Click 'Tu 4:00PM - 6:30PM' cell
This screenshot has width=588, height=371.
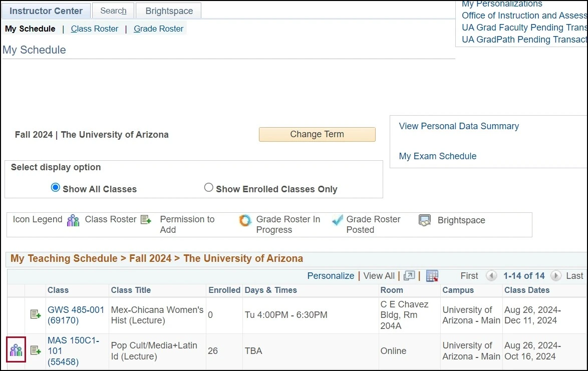pos(286,315)
